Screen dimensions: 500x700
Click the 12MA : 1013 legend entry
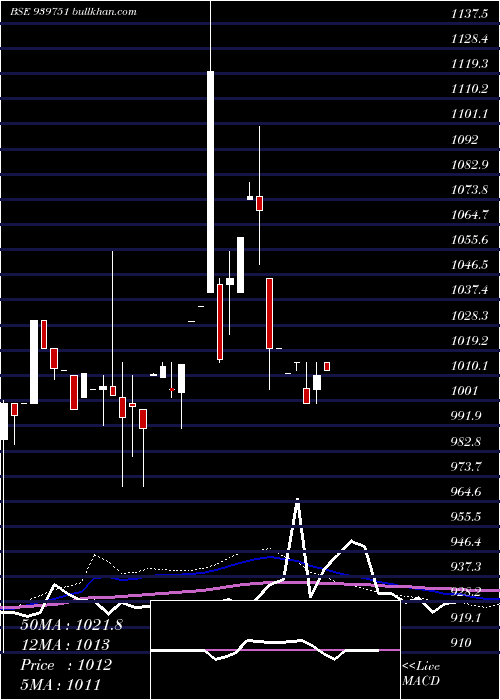(x=65, y=645)
